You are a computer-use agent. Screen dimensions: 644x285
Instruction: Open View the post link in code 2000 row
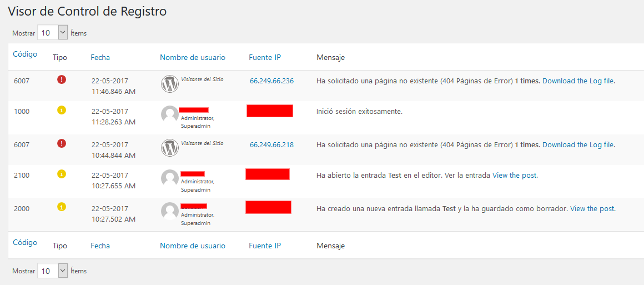tap(592, 208)
